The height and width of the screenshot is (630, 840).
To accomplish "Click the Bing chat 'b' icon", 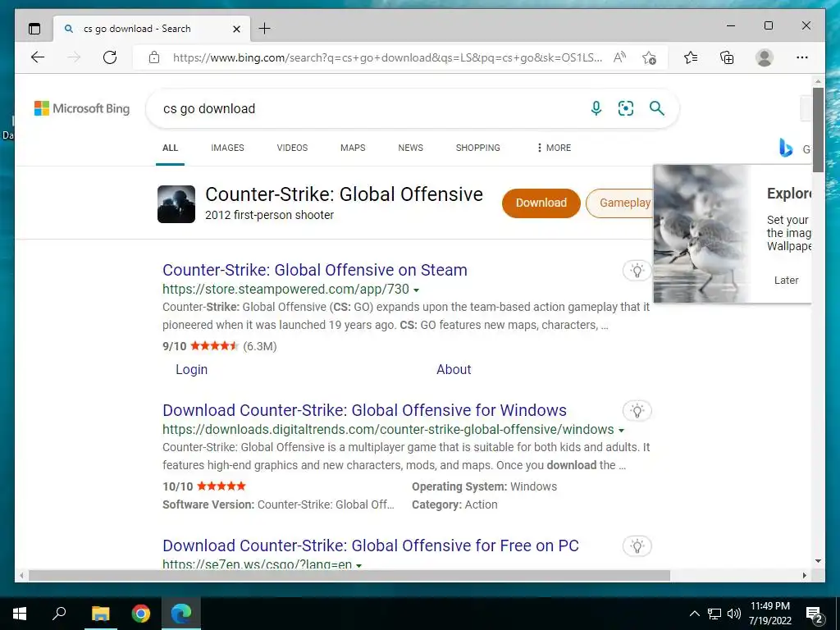I will (785, 148).
